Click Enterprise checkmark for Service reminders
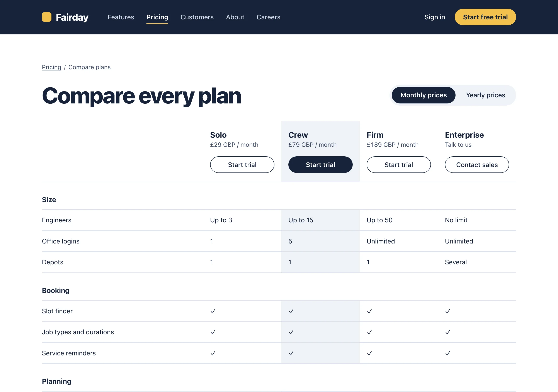 448,353
